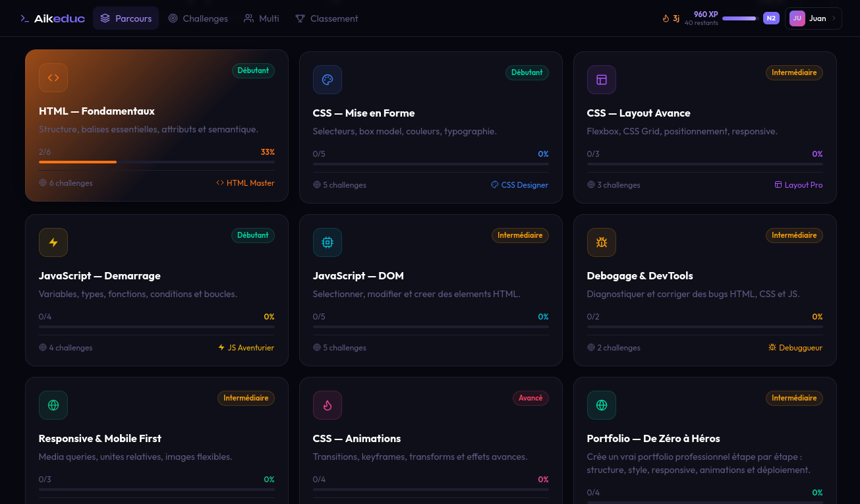Click the lightning bolt icon on JavaScript Demarrage
The image size is (860, 504).
click(53, 242)
